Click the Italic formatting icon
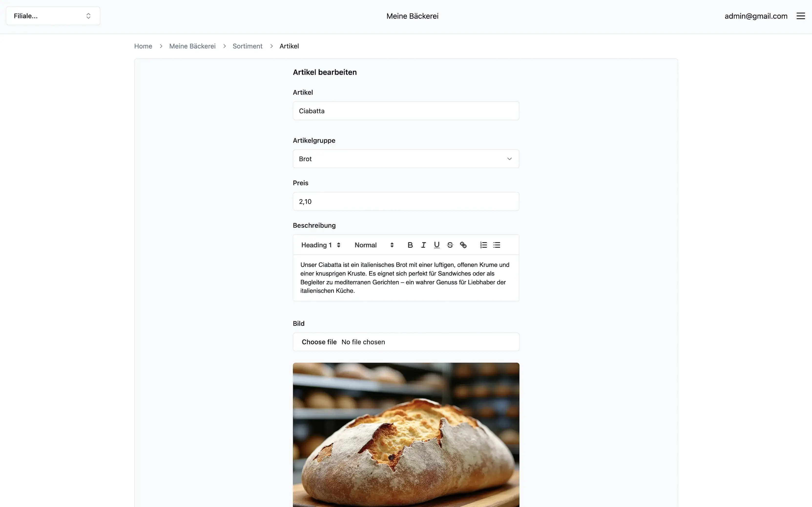 tap(423, 245)
